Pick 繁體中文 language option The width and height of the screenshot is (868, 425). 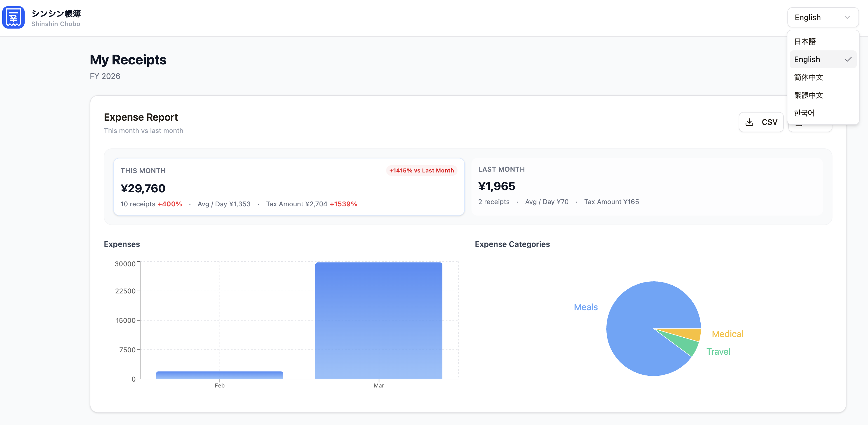[x=808, y=95]
